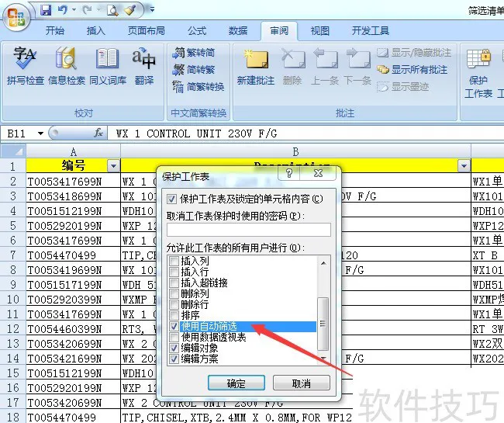Viewport: 504px width, 423px height.
Task: Switch to the 插入 ribbon tab
Action: click(x=96, y=31)
